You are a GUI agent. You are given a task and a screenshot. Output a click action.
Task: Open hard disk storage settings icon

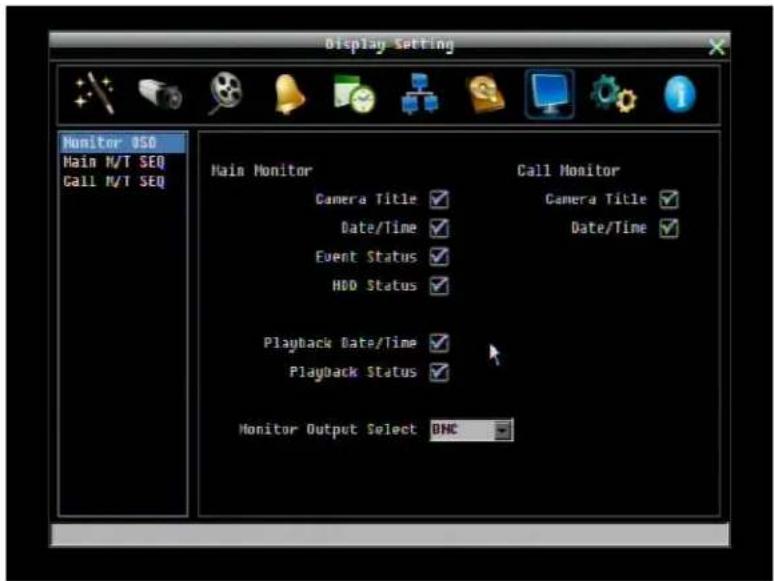tap(486, 94)
